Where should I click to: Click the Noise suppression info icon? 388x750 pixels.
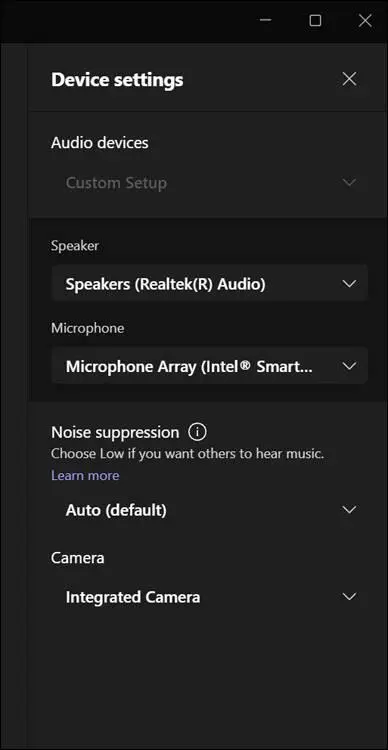click(x=197, y=432)
